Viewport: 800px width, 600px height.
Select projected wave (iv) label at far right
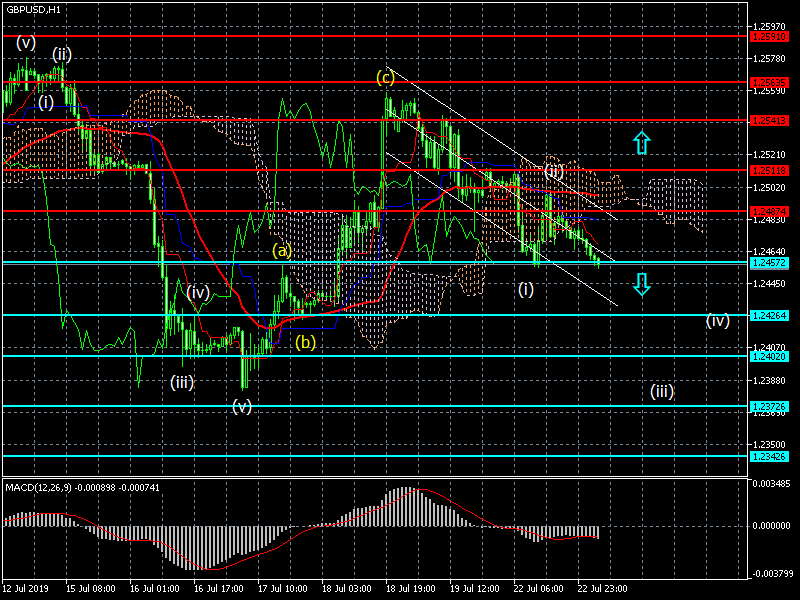(717, 320)
